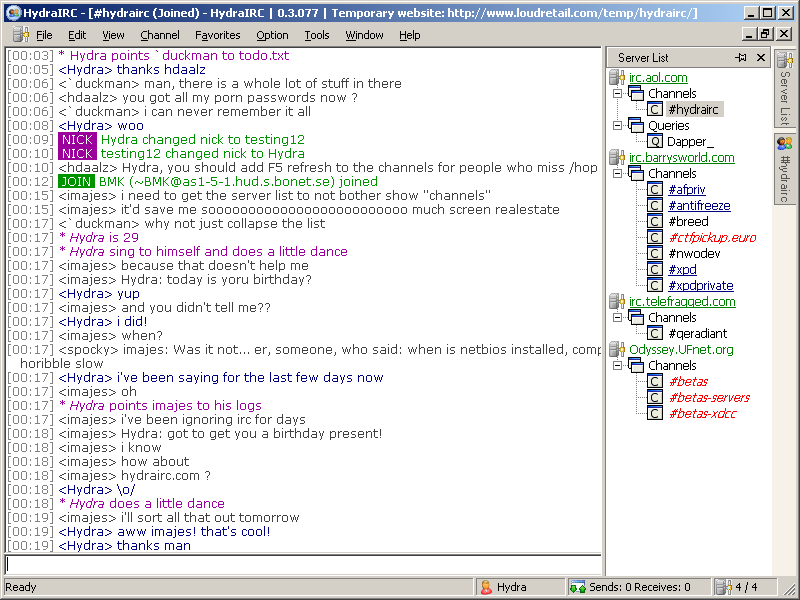Open the Favorites menu
Viewport: 800px width, 600px height.
[x=217, y=35]
